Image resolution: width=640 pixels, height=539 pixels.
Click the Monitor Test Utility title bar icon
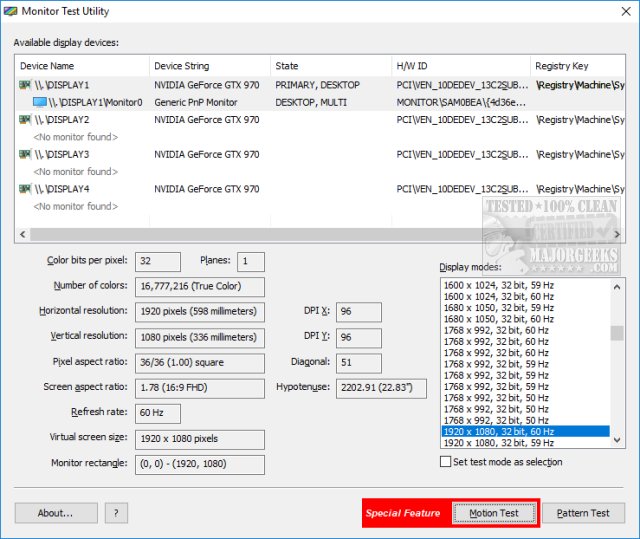[x=10, y=11]
